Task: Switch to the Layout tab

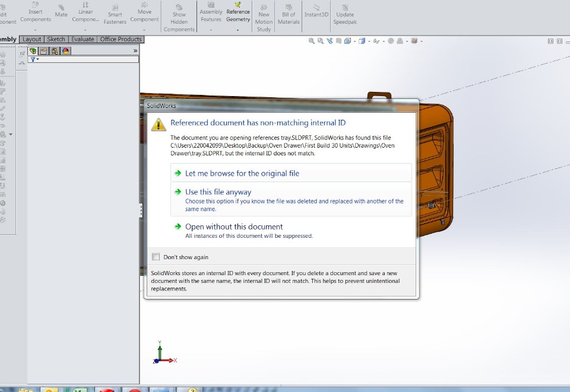Action: pos(31,39)
